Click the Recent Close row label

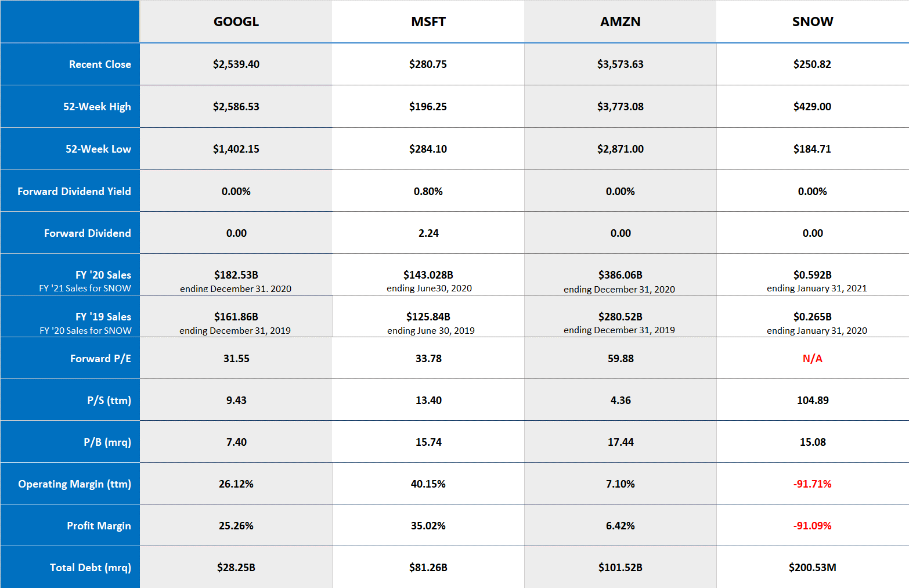100,64
